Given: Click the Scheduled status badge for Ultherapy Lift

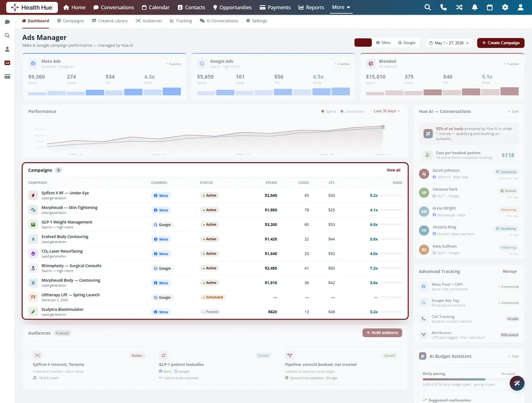Looking at the screenshot, I should tap(213, 297).
